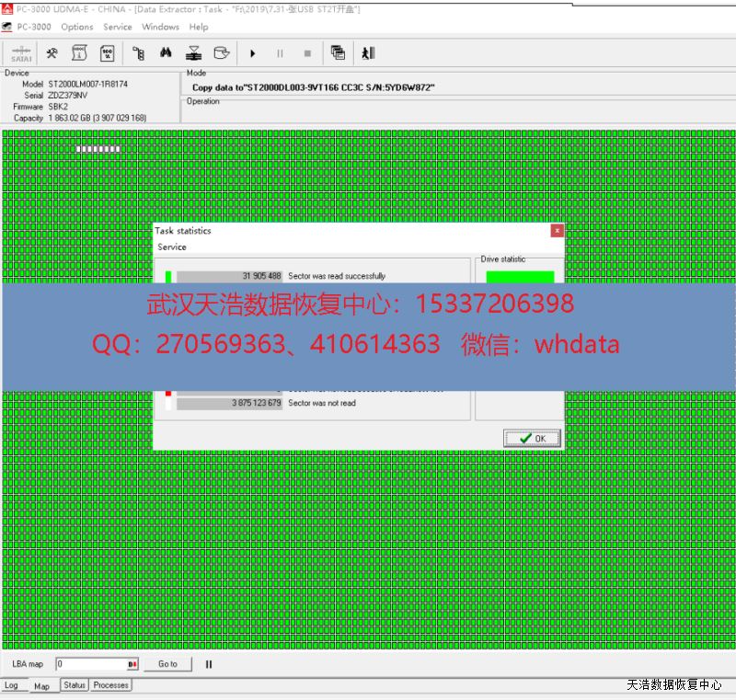736x700 pixels.
Task: Click the binoculars search icon
Action: point(166,53)
